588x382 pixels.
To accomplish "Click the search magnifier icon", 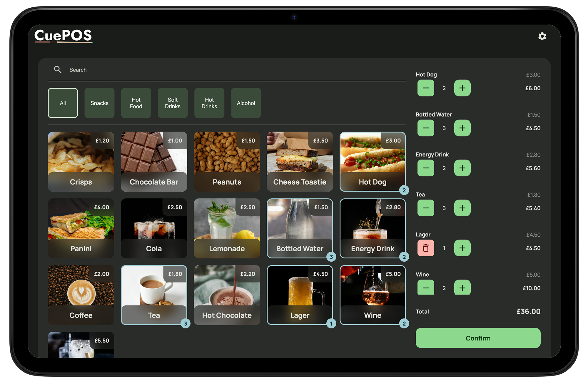I will (58, 69).
